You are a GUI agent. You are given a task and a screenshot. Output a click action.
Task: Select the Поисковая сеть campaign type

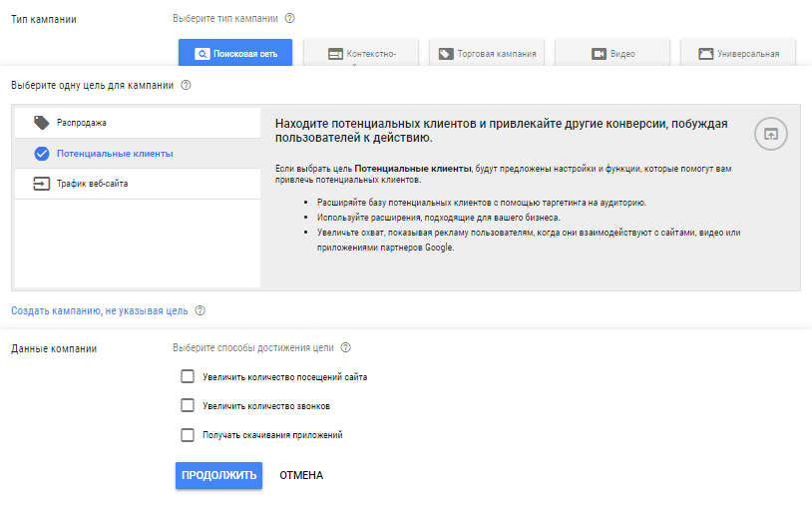[235, 54]
